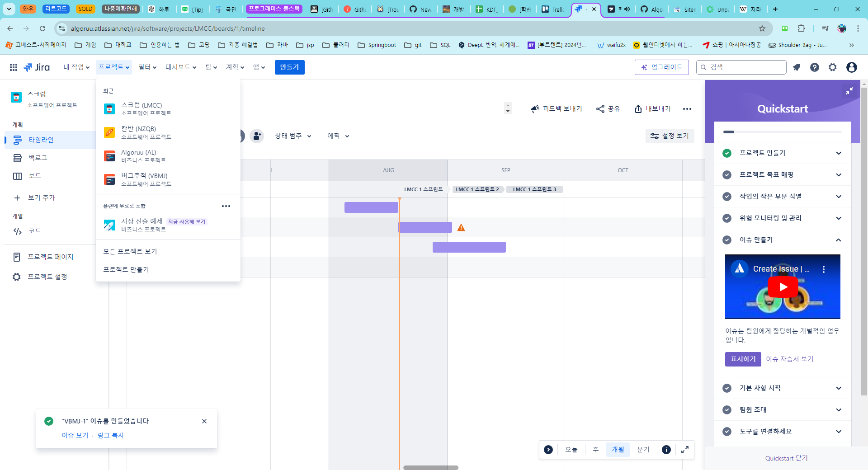Open the 대시보드 dropdown
Viewport: 868px width, 470px height.
[181, 67]
